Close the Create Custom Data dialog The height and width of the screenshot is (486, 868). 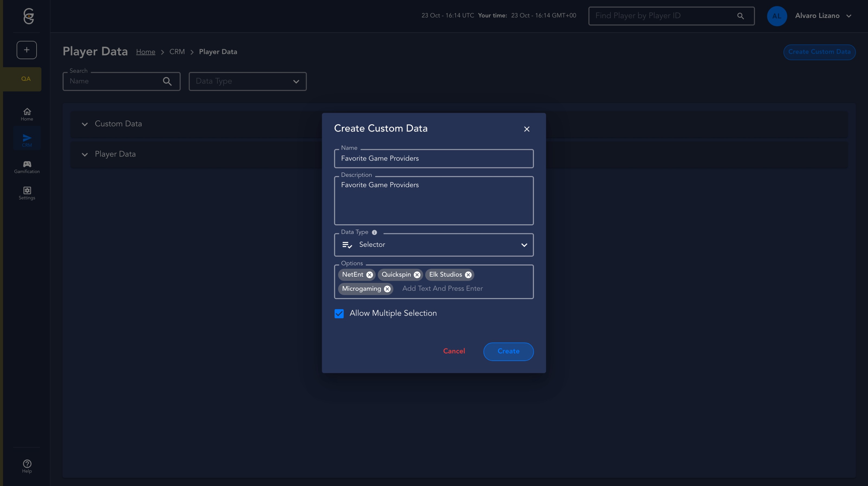tap(527, 129)
